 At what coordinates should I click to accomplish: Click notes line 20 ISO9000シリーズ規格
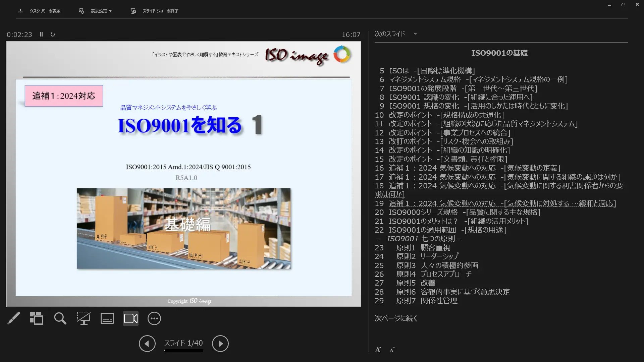[458, 212]
